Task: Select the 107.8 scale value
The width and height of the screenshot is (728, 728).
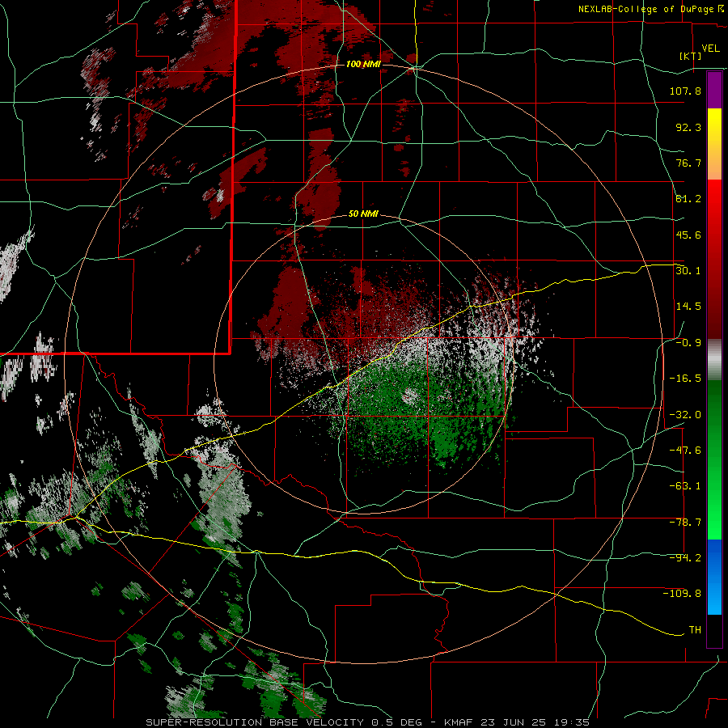Action: [x=685, y=91]
